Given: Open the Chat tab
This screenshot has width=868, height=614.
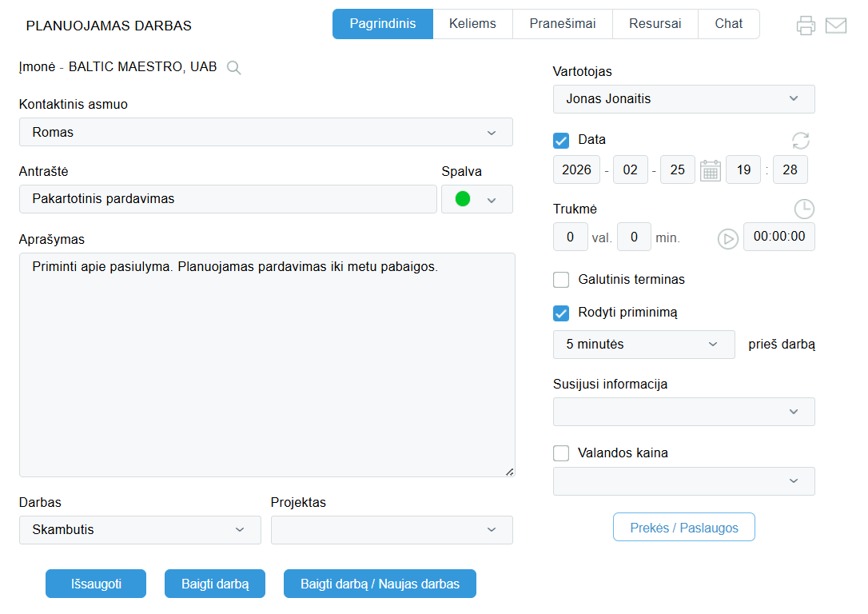Looking at the screenshot, I should (728, 24).
